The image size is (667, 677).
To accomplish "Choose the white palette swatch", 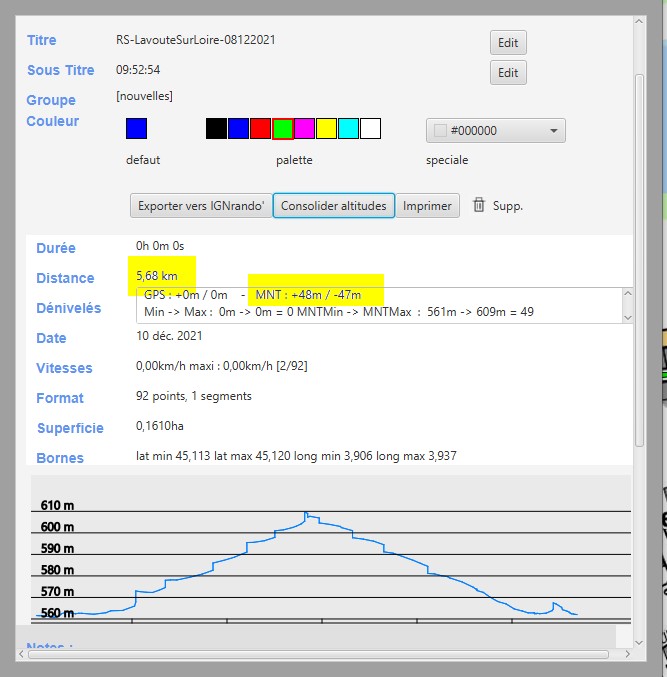I will [x=370, y=128].
